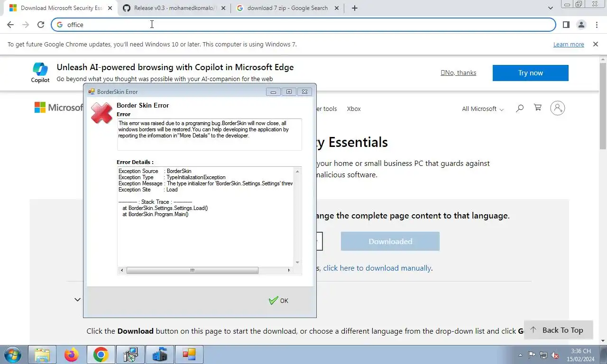Click 'No, thanks' in the Copilot banner

pos(459,73)
